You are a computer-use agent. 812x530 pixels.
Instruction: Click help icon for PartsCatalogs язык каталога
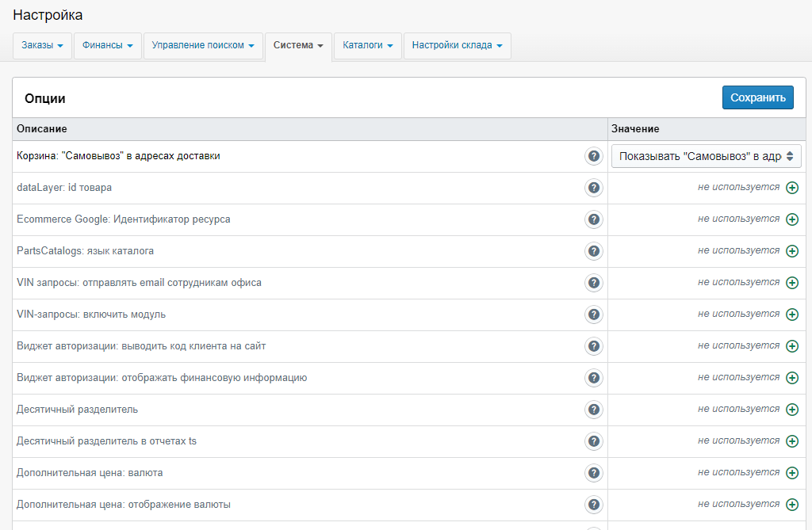point(594,251)
